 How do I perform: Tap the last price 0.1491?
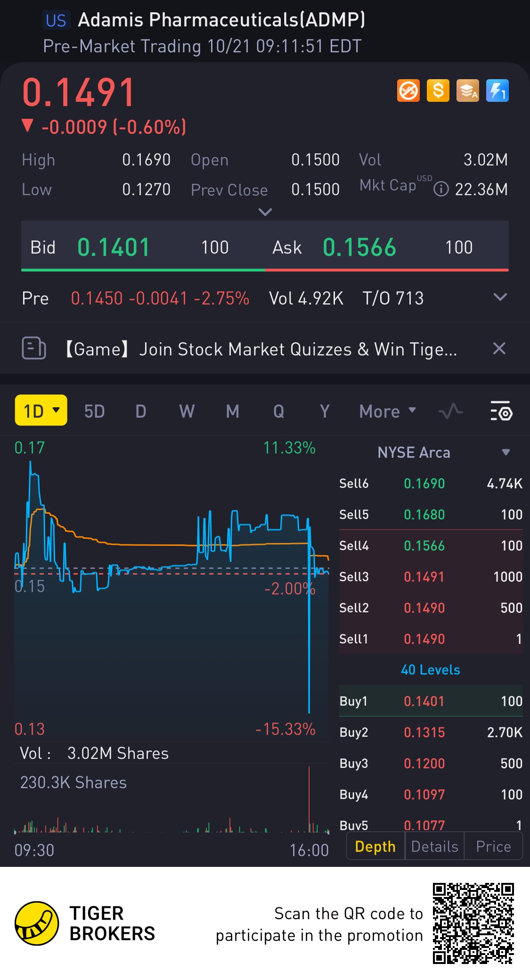click(79, 92)
